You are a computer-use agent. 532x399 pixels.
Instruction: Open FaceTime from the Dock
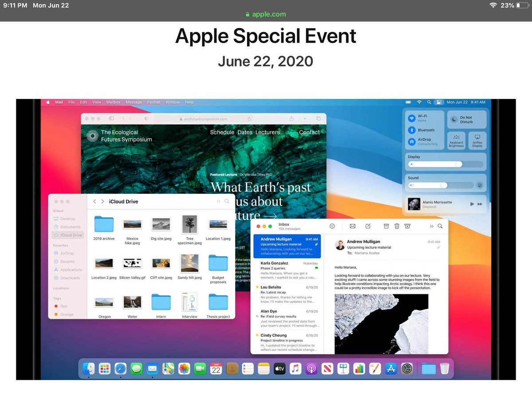click(x=200, y=368)
